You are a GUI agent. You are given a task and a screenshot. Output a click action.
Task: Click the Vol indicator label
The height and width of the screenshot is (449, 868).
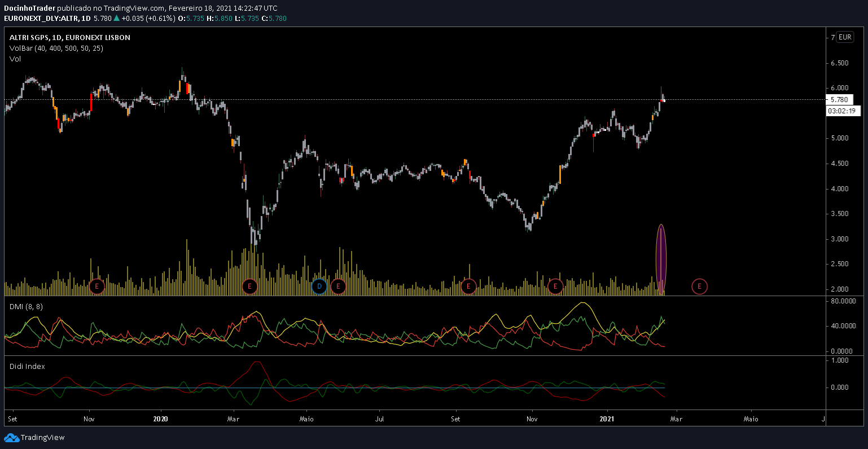pyautogui.click(x=15, y=59)
